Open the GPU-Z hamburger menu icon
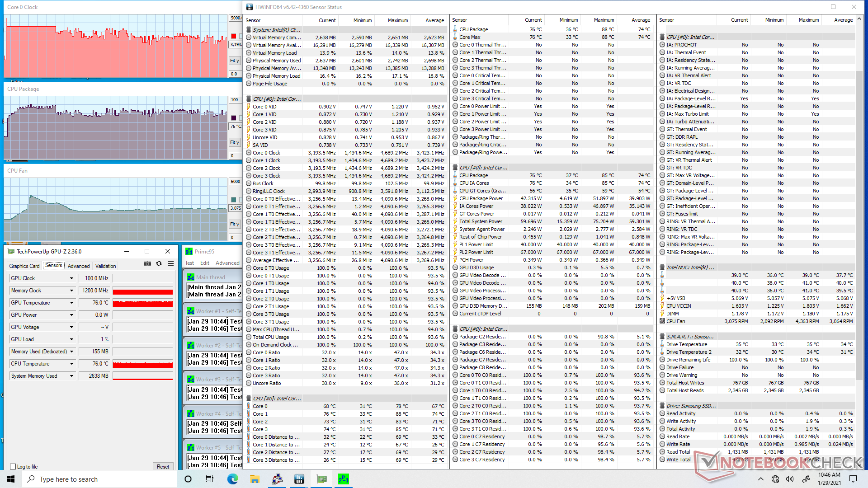Image resolution: width=868 pixels, height=488 pixels. (x=170, y=263)
